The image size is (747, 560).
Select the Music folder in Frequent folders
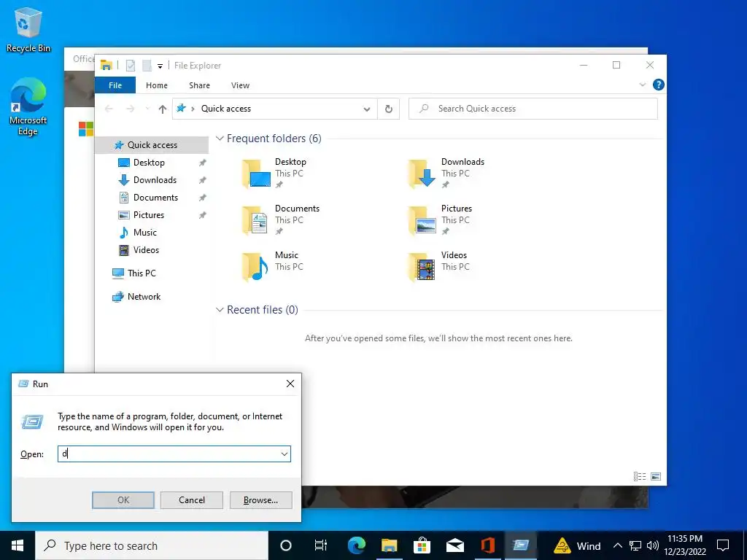[x=271, y=267]
